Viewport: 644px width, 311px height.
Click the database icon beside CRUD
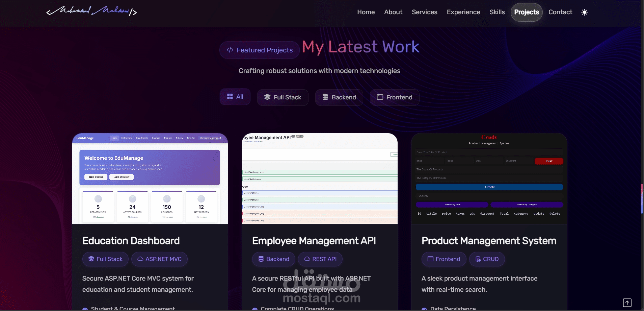tap(478, 259)
